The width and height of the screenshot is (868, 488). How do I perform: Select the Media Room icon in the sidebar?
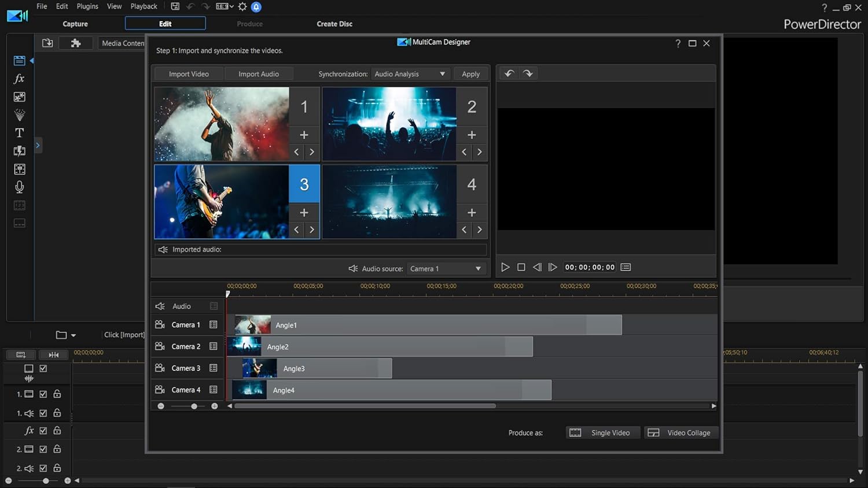point(19,60)
